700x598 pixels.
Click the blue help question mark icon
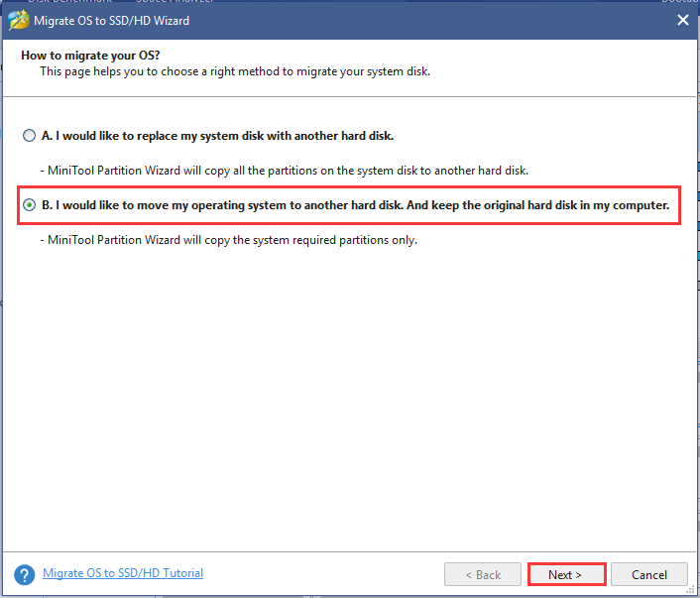coord(25,575)
